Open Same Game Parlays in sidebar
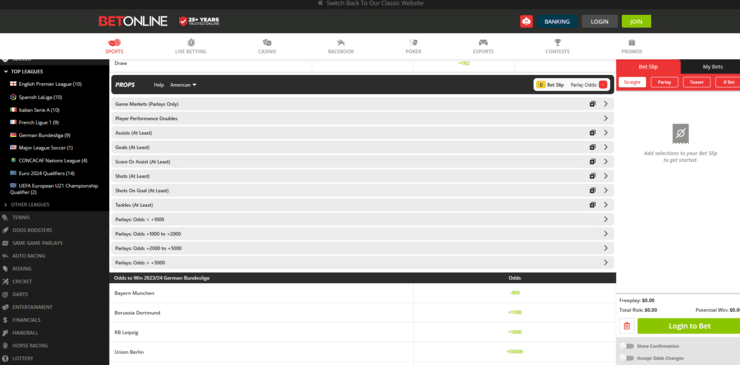740x365 pixels. click(37, 243)
